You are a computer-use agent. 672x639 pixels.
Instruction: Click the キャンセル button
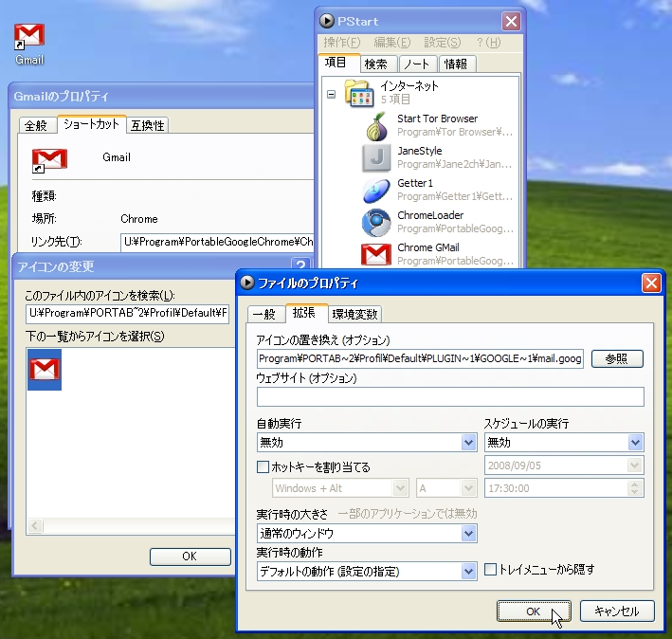coord(617,612)
